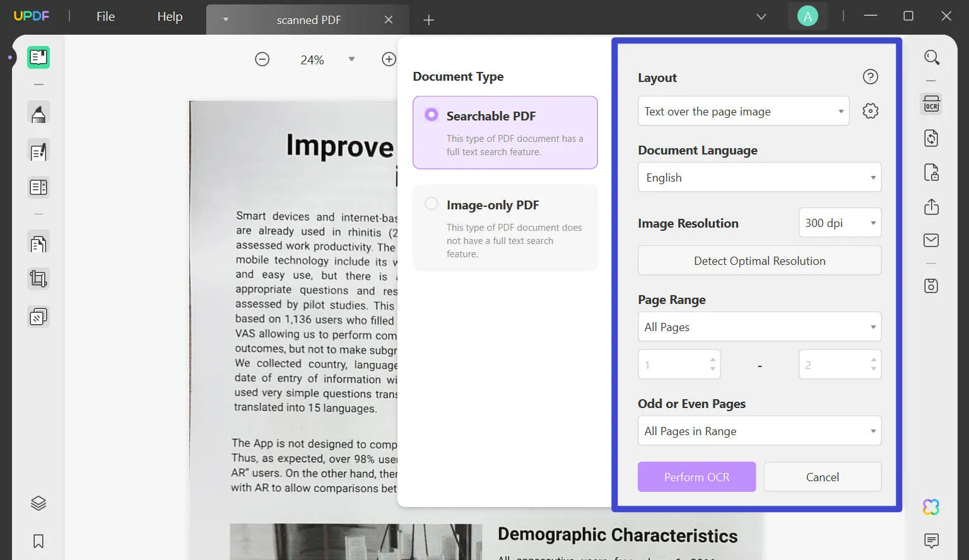Switch to the scanned PDF tab

[308, 20]
